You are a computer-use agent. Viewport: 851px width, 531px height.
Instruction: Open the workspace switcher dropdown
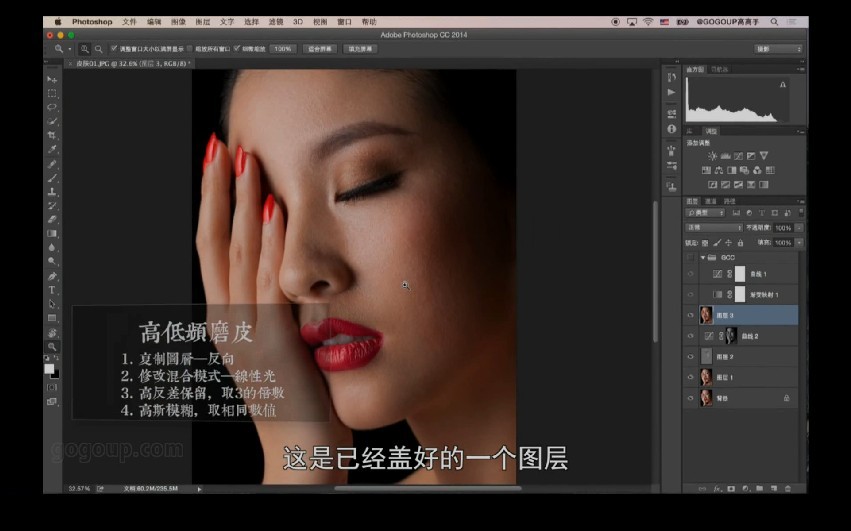pyautogui.click(x=778, y=49)
